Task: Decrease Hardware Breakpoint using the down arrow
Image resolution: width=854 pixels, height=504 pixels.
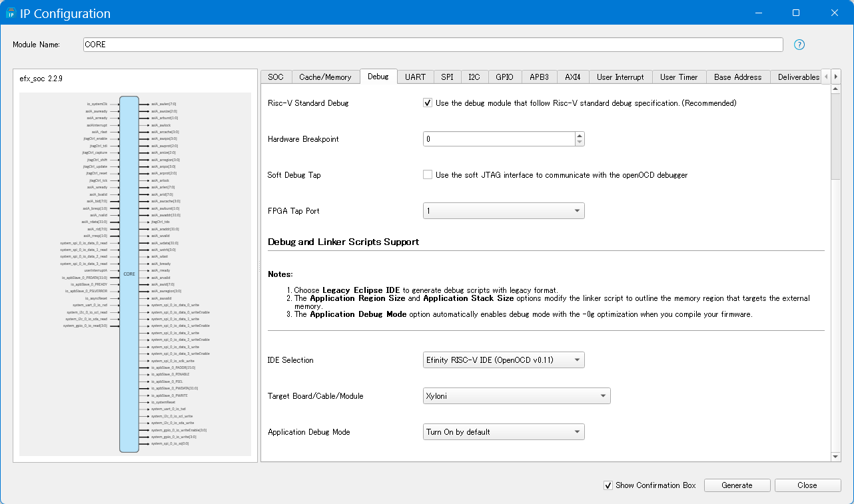Action: click(579, 142)
